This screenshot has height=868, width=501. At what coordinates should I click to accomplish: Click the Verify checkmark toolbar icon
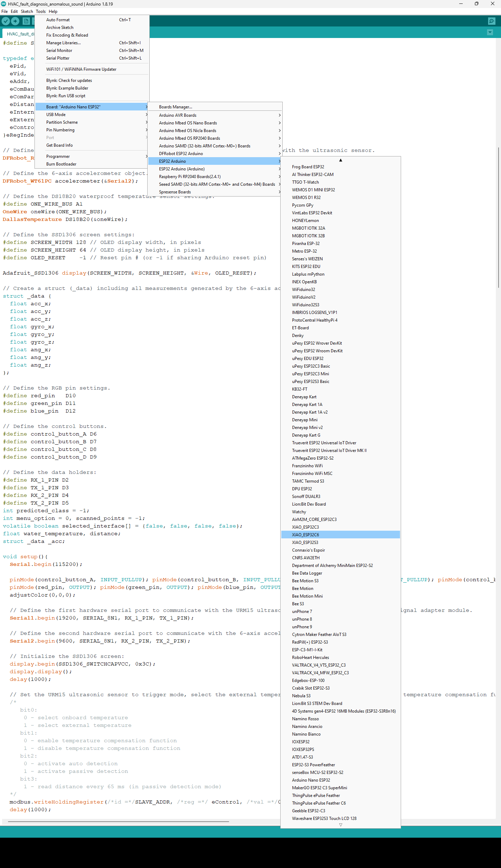6,21
